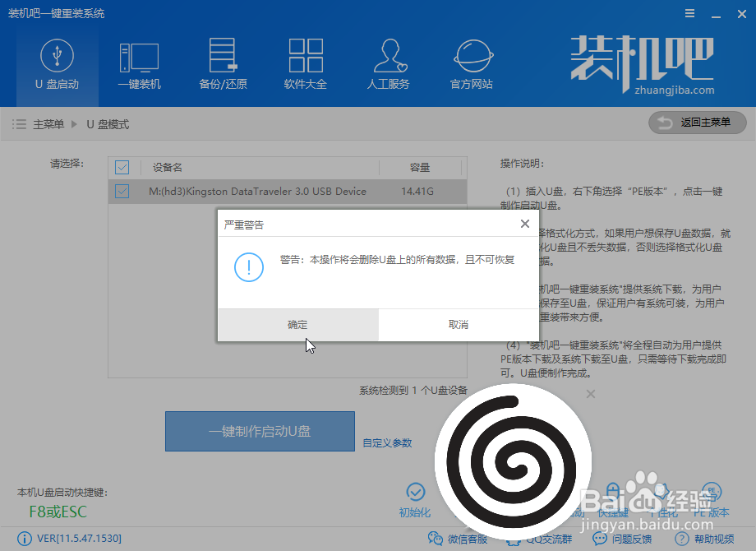Click the 初始化 checkmark icon

click(416, 492)
